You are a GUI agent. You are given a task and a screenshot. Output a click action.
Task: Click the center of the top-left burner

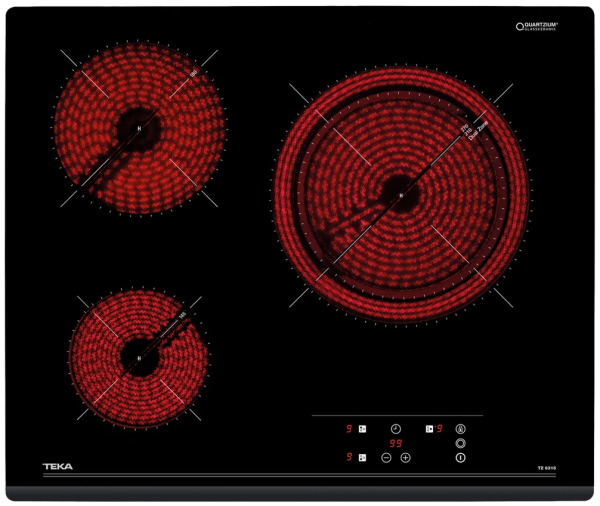tap(138, 128)
